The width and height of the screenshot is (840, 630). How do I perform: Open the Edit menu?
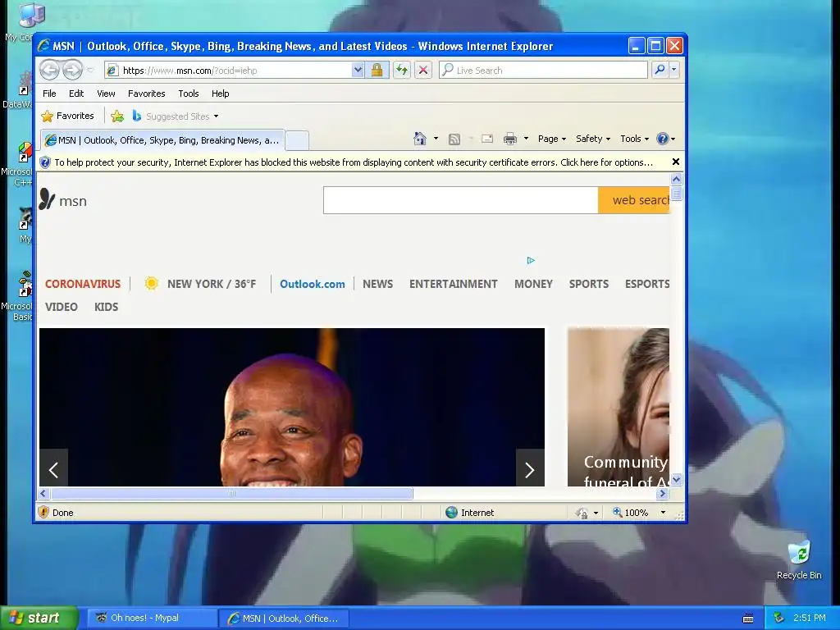[x=76, y=94]
